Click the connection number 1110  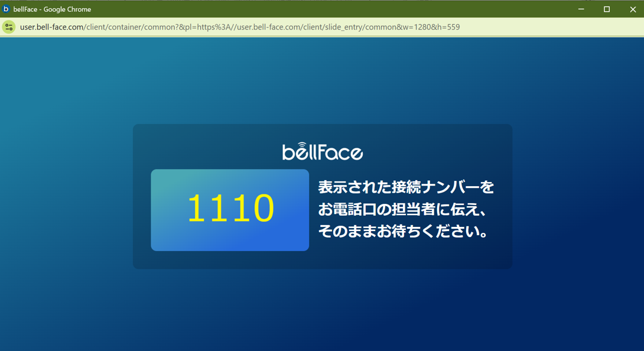pos(230,209)
